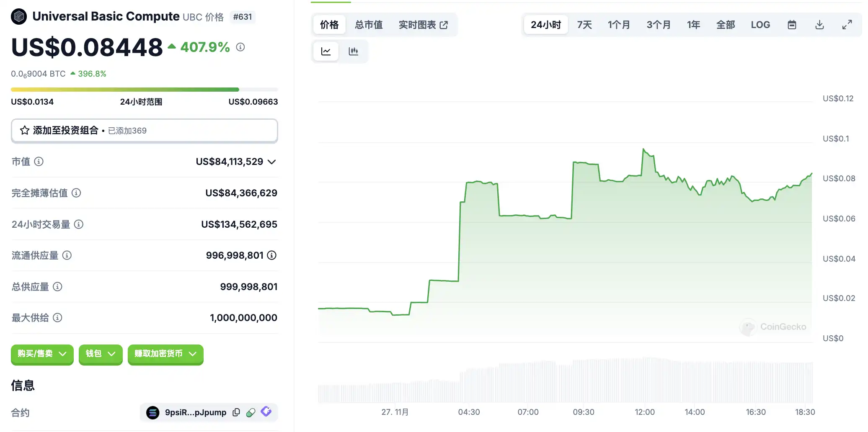Toggle the LOG scale option

point(760,25)
